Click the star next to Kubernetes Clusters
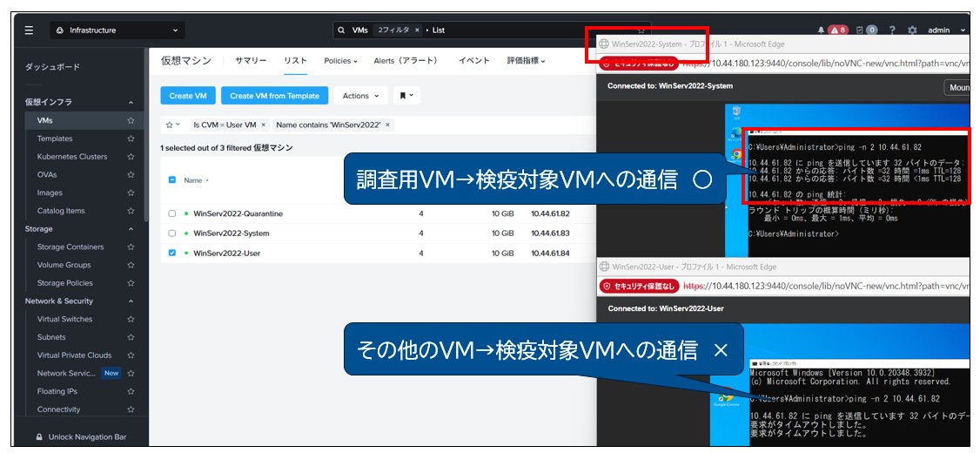 click(x=131, y=157)
